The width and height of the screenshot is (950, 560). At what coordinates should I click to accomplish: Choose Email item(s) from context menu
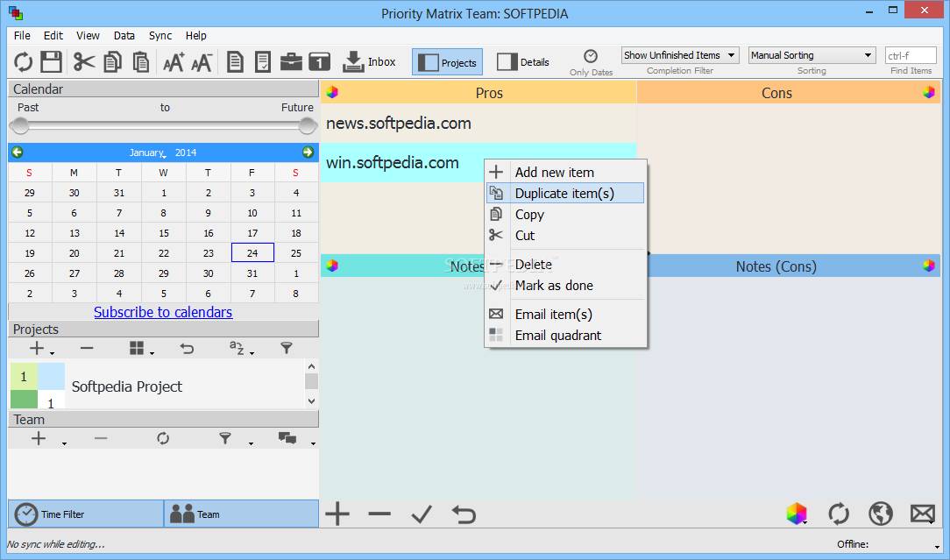tap(565, 314)
